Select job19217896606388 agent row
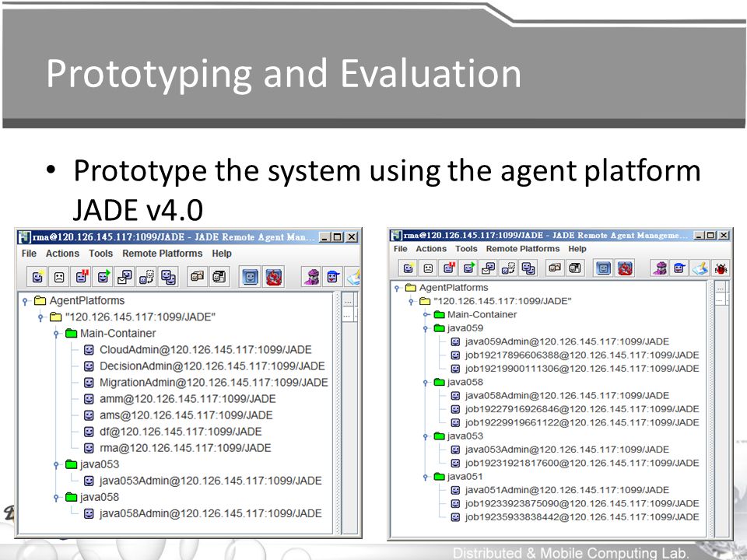The image size is (747, 560). [x=575, y=355]
